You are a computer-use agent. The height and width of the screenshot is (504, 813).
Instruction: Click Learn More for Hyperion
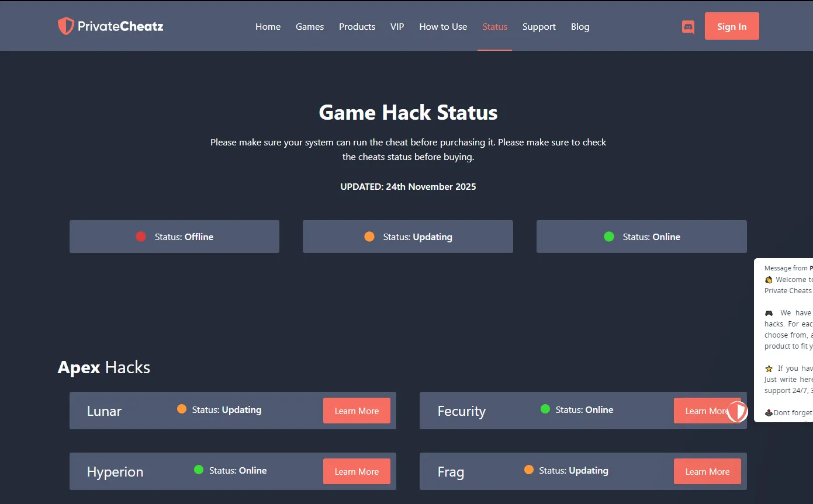pyautogui.click(x=357, y=471)
